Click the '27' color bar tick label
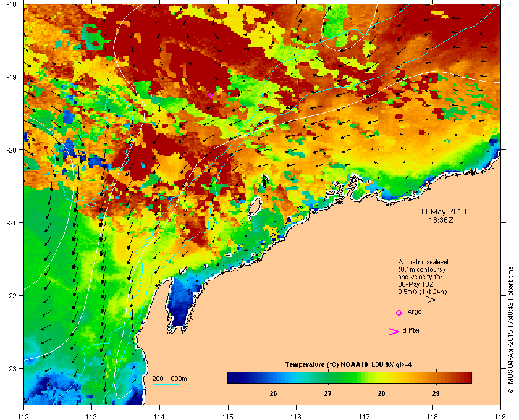 [x=327, y=393]
